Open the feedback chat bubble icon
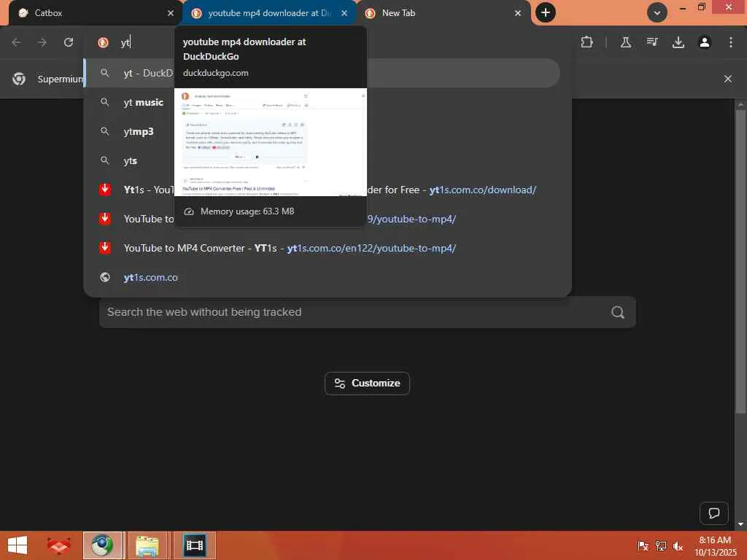747x560 pixels. pyautogui.click(x=713, y=513)
